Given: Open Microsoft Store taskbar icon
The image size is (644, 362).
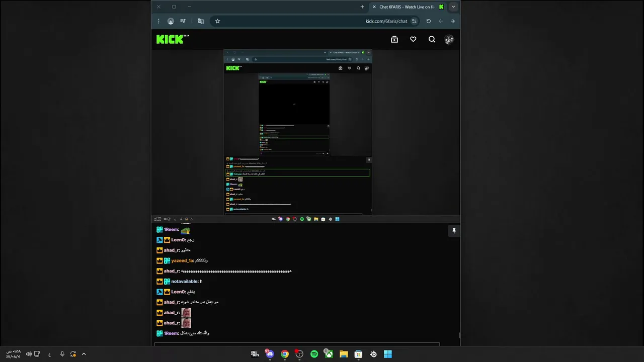Looking at the screenshot, I should (358, 354).
